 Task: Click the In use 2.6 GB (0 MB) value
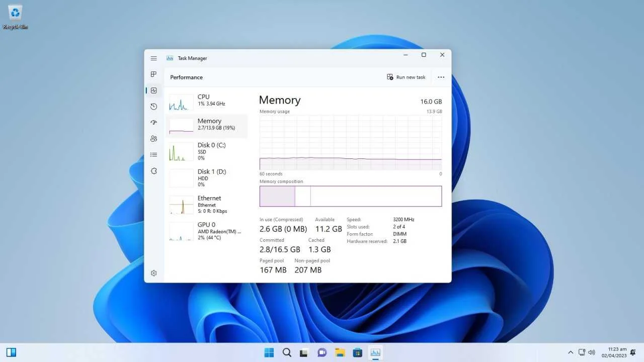[283, 229]
